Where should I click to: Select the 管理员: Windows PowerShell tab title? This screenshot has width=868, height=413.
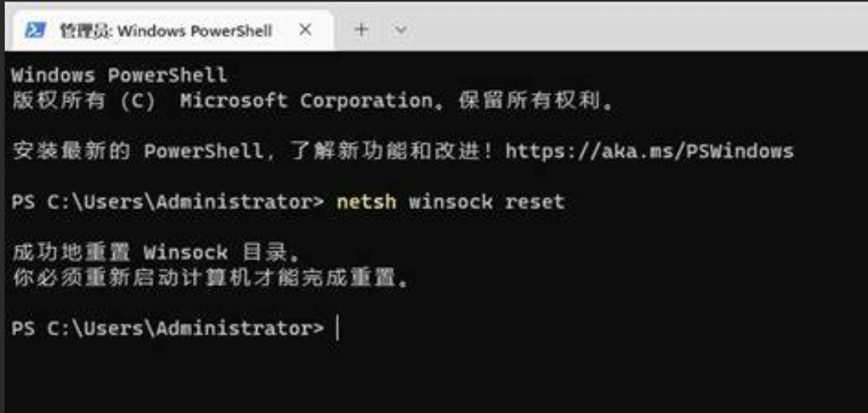[x=165, y=31]
